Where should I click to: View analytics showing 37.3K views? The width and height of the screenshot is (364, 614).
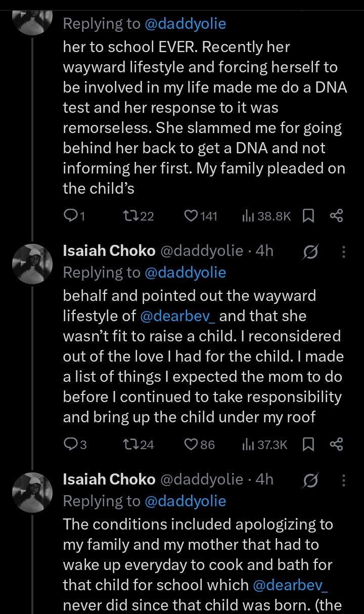(265, 445)
